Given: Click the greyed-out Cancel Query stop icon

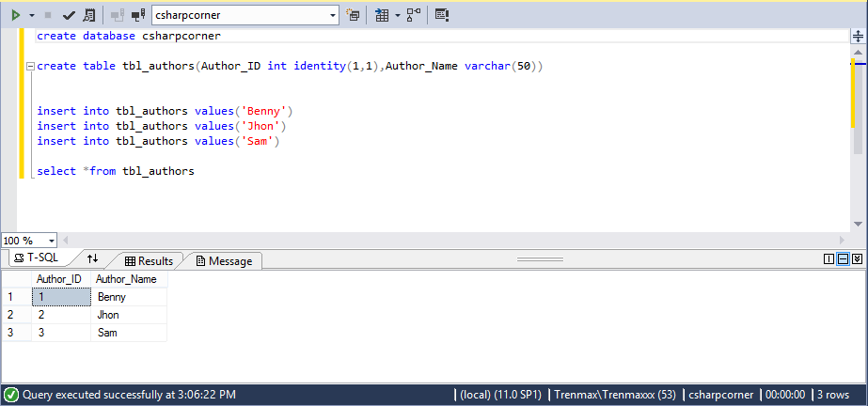Looking at the screenshot, I should [x=48, y=15].
